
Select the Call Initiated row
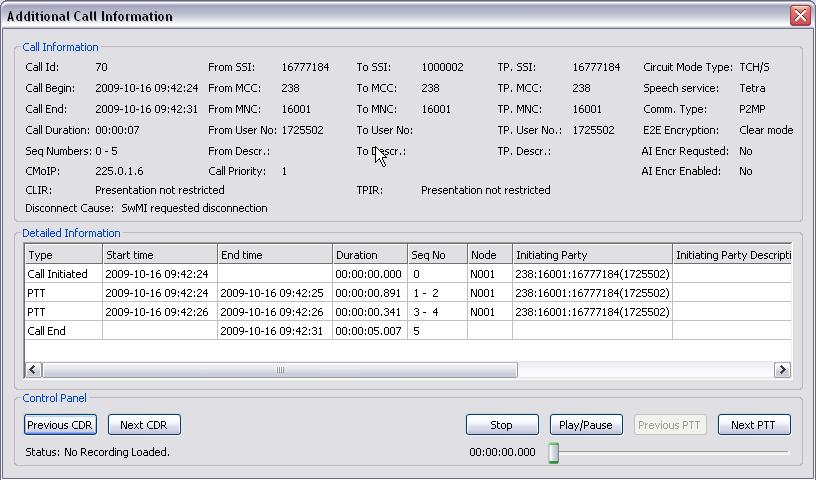click(408, 274)
